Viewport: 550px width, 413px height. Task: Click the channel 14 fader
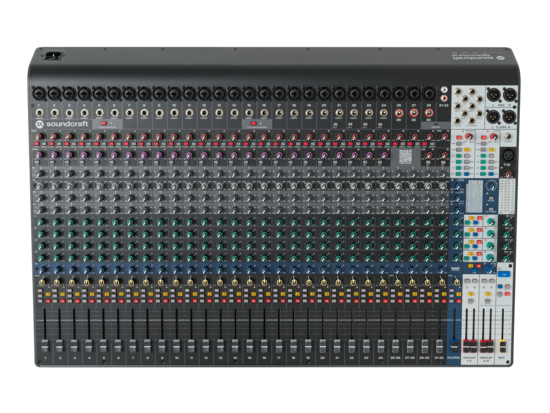pyautogui.click(x=235, y=346)
